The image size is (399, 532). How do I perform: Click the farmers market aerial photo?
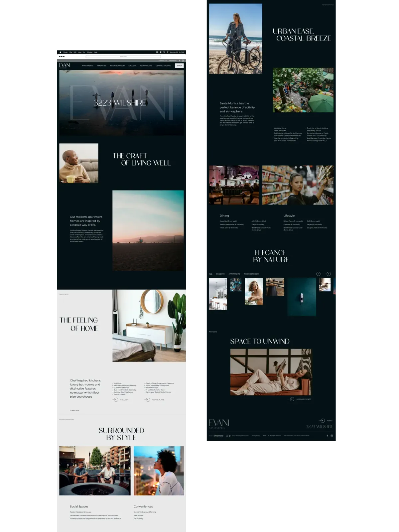(303, 90)
